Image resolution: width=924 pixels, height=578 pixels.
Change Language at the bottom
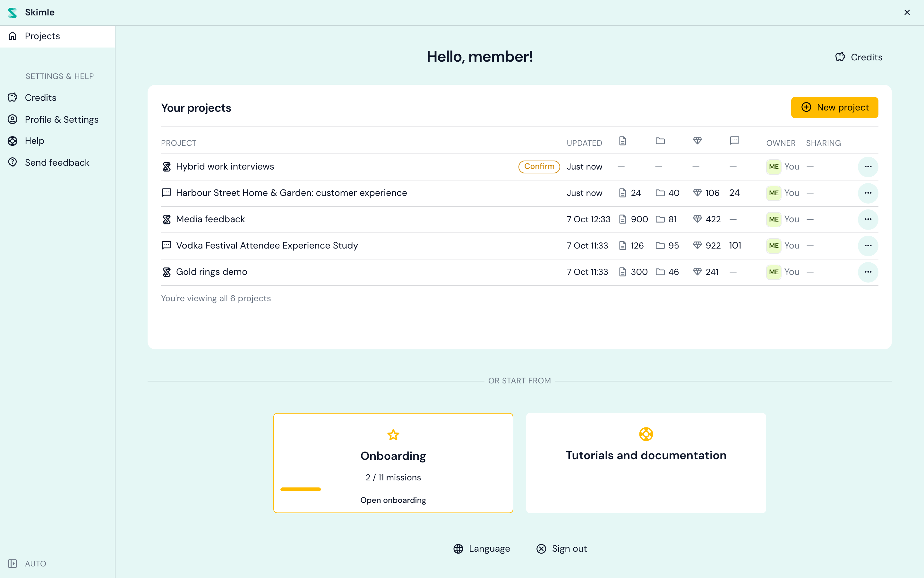click(482, 548)
